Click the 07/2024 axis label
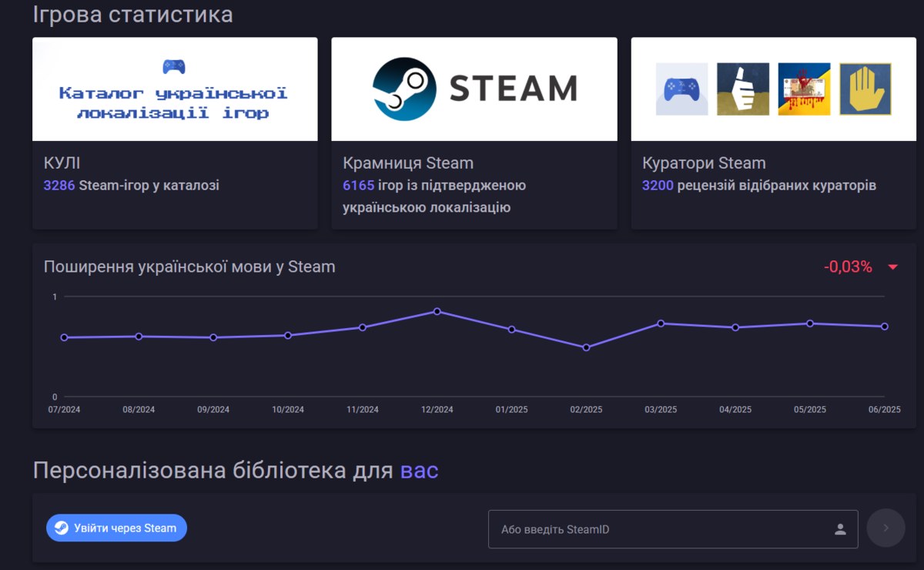Screen dimensions: 924x570 (64, 410)
